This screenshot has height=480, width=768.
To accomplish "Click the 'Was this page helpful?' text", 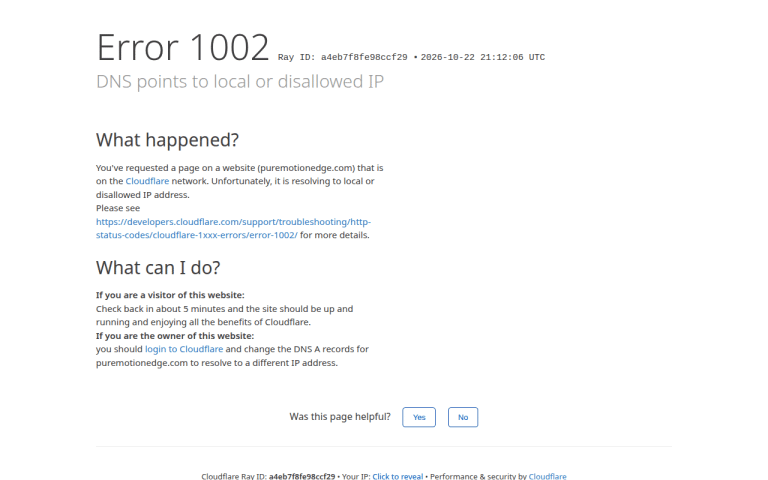I will coord(340,417).
